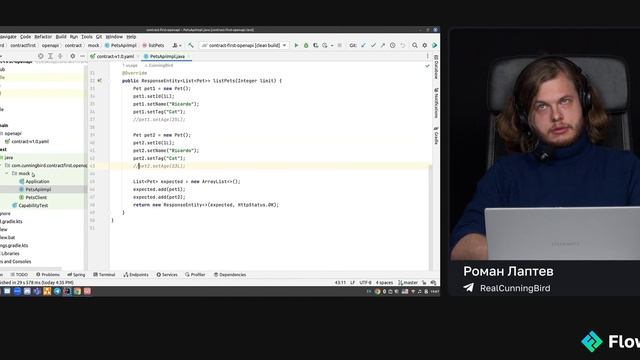Open the Gradle side tool window
Image resolution: width=640 pixels, height=360 pixels.
(436, 135)
